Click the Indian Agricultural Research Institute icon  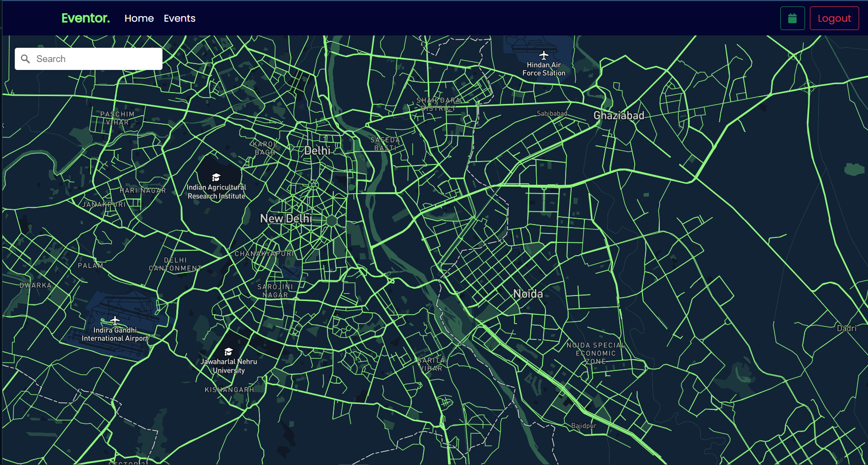[216, 177]
